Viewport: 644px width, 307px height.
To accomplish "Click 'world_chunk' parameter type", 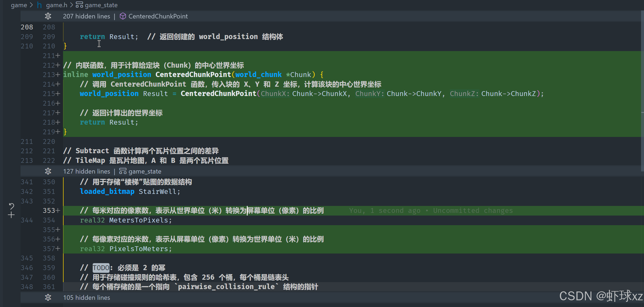I will click(x=258, y=74).
